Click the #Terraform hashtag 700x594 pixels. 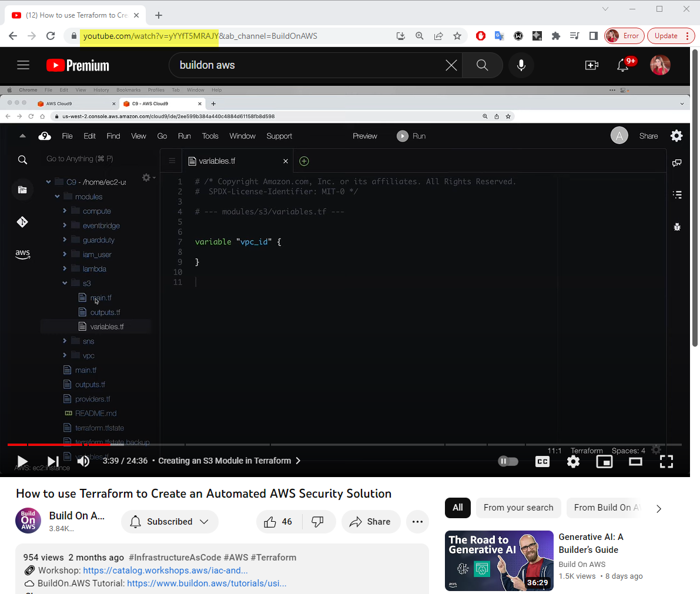pyautogui.click(x=273, y=558)
